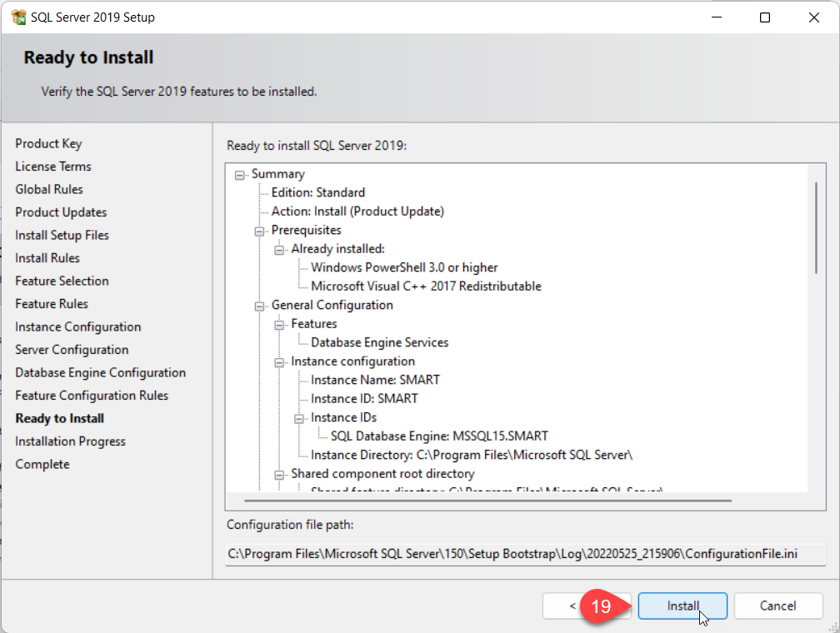Select Complete step in sidebar
This screenshot has height=633, width=840.
(x=42, y=465)
